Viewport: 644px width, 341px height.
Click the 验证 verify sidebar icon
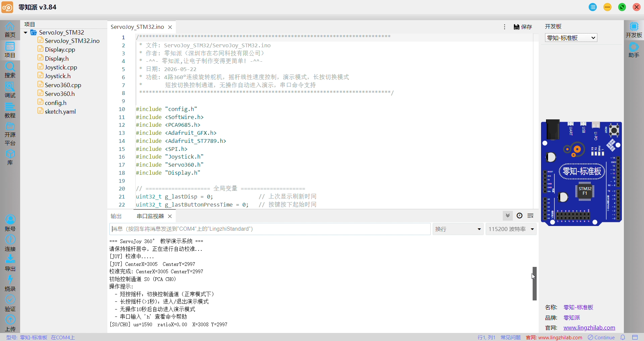(10, 303)
